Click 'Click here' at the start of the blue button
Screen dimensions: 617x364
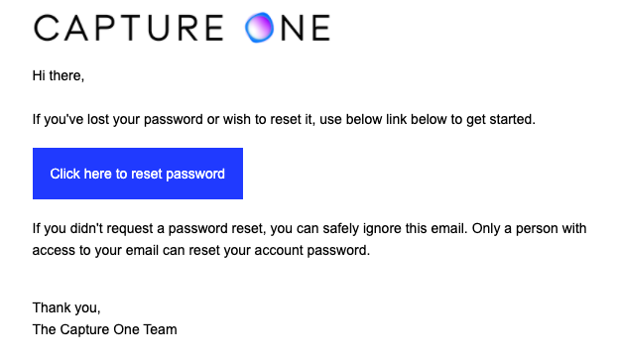[x=80, y=174]
